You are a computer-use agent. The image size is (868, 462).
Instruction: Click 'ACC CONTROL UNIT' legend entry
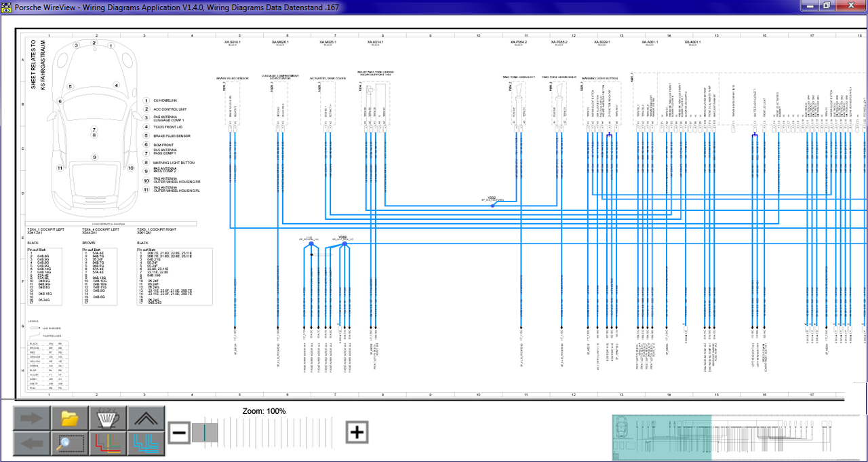coord(170,109)
